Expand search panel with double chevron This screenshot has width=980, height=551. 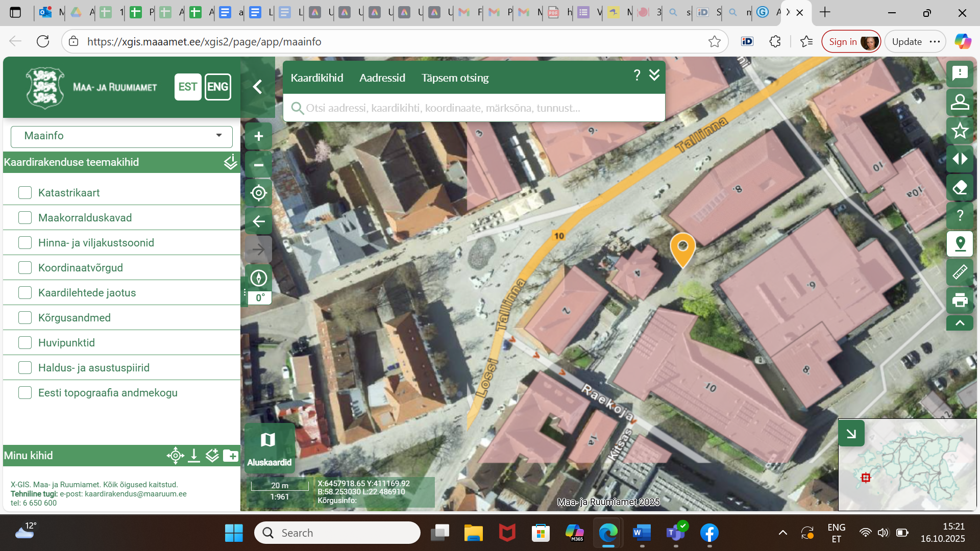coord(654,76)
